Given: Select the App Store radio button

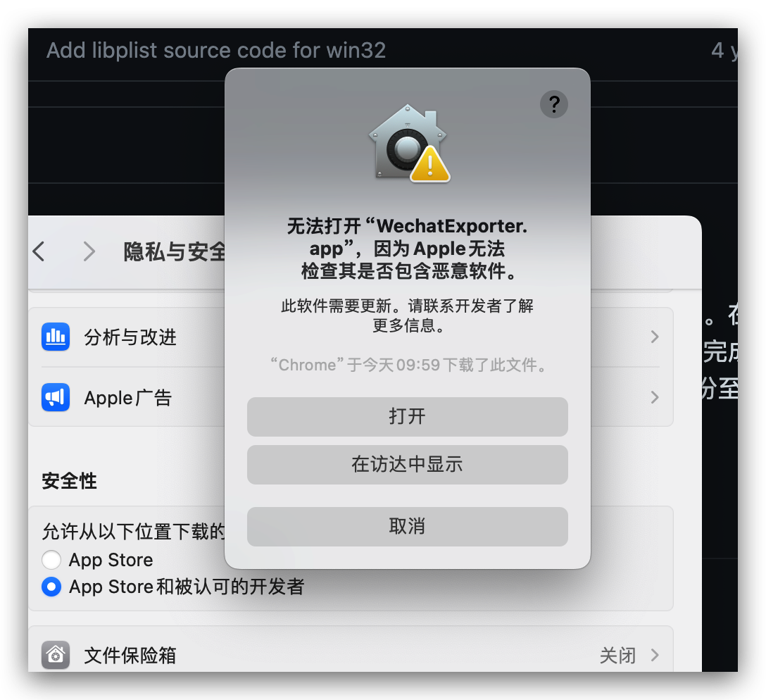Looking at the screenshot, I should 51,560.
